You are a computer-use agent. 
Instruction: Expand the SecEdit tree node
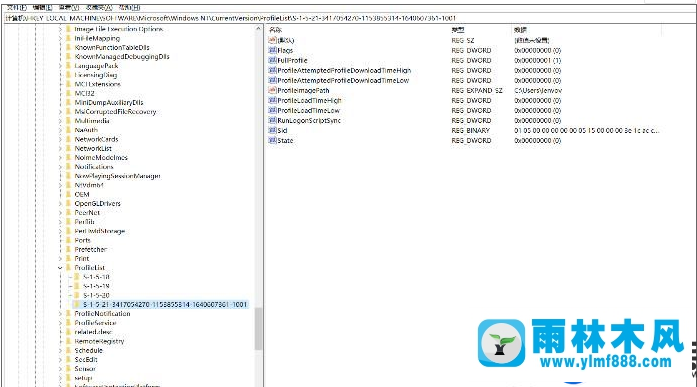(x=60, y=359)
